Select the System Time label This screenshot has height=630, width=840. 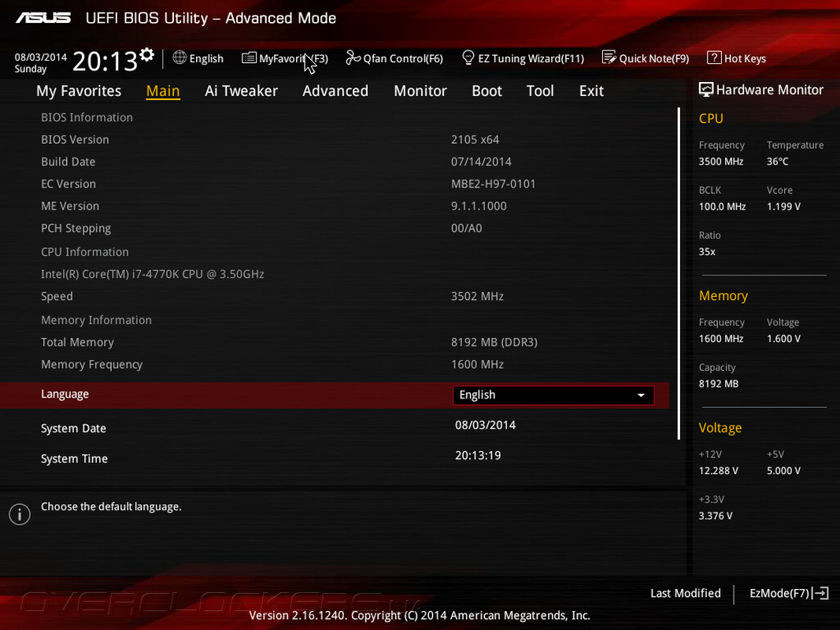[x=75, y=459]
